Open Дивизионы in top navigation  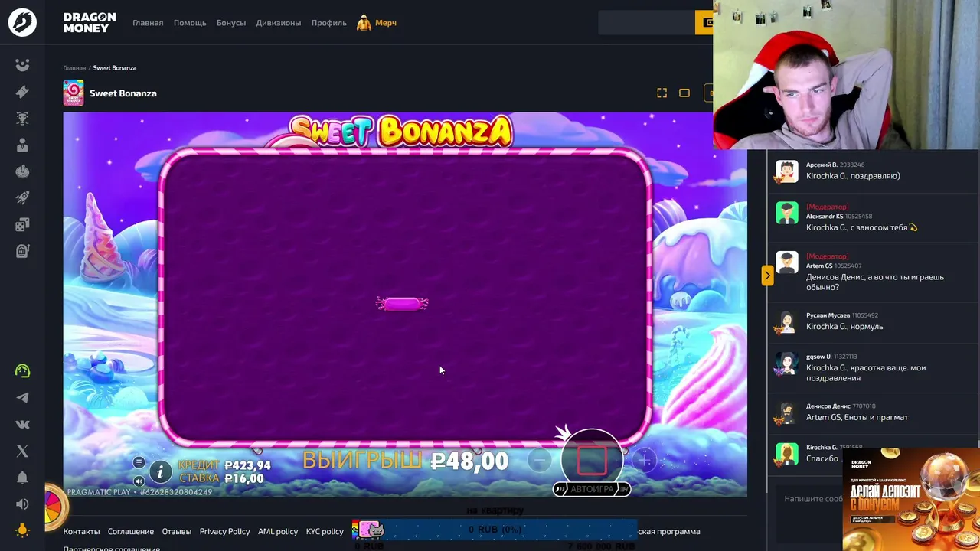(x=279, y=23)
